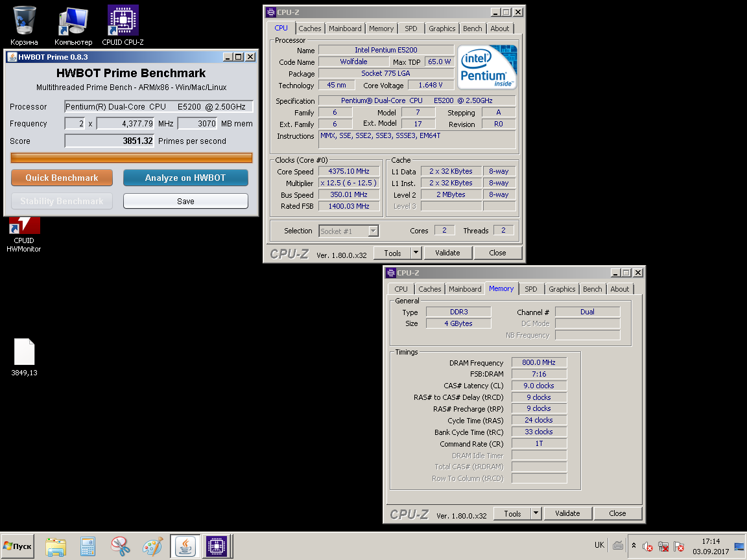Open the Graphics tab in the CPU-Z window showing the Memory tab
This screenshot has width=747, height=560.
562,289
